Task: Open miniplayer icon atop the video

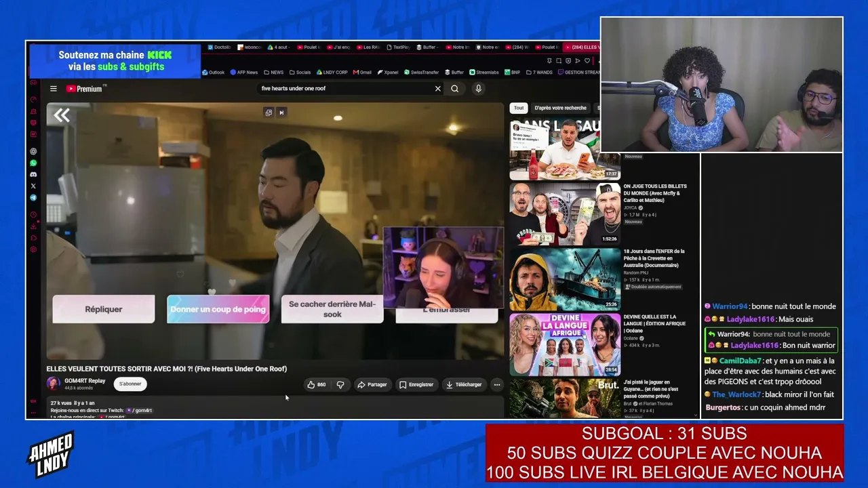Action: (x=269, y=113)
